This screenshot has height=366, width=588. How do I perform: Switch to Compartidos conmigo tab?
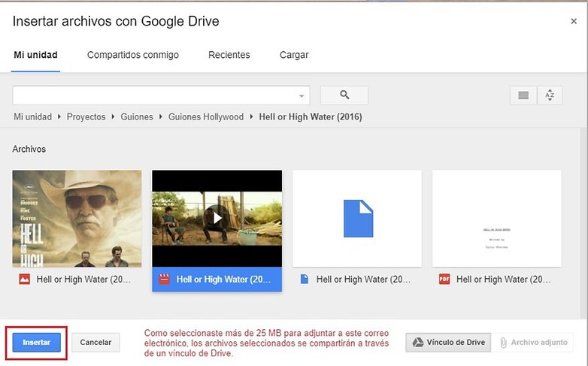click(133, 55)
